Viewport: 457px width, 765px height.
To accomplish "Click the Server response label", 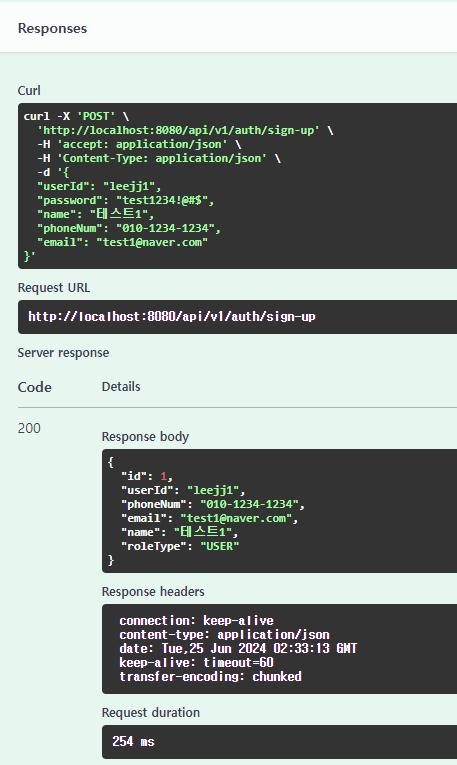I will pyautogui.click(x=63, y=353).
